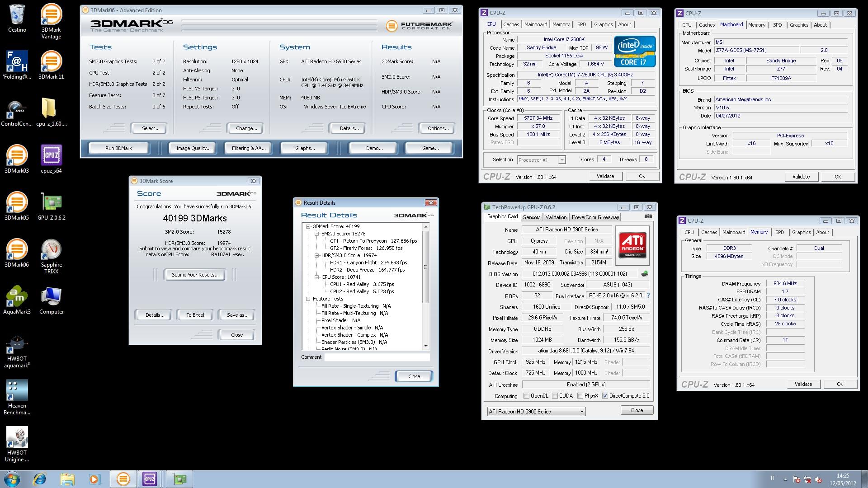Click Filtering & AA button

click(248, 148)
